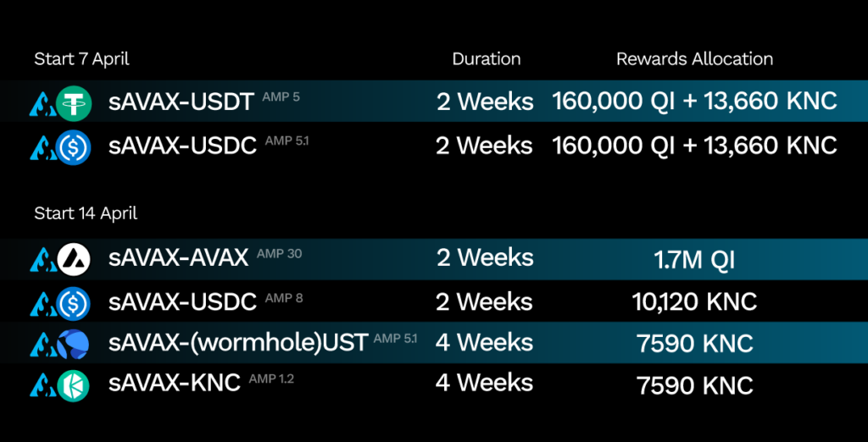868x442 pixels.
Task: Click the Rewards Allocation column header
Action: click(x=695, y=59)
